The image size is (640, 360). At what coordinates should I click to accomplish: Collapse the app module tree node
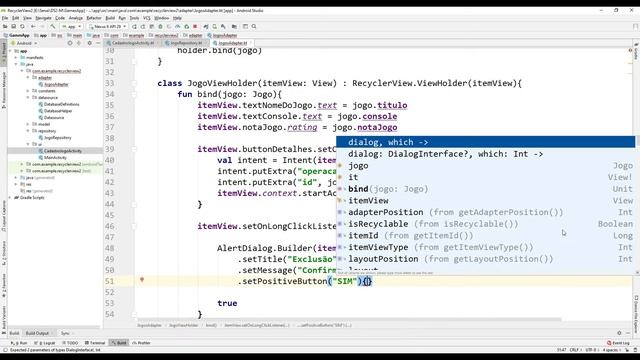point(11,51)
